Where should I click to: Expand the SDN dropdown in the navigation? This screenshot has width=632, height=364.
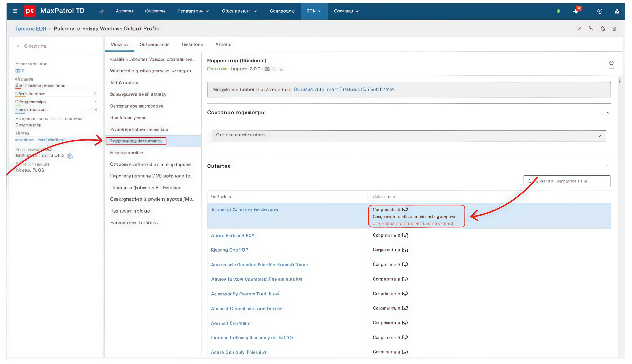(314, 11)
